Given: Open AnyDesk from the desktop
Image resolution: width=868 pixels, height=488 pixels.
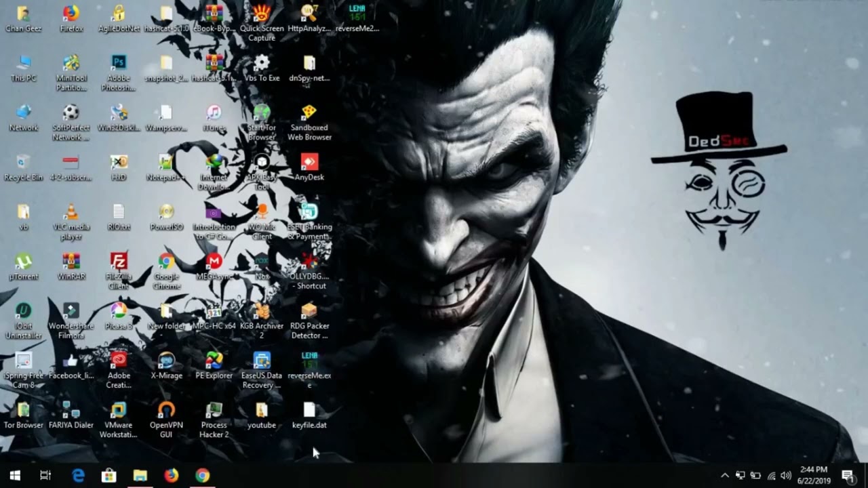Looking at the screenshot, I should tap(309, 167).
